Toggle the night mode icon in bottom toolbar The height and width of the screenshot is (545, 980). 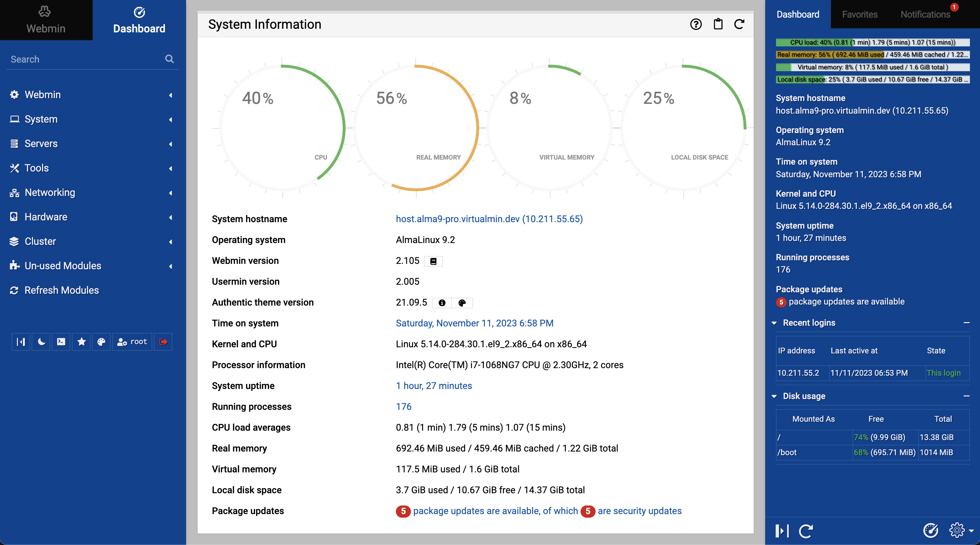40,342
